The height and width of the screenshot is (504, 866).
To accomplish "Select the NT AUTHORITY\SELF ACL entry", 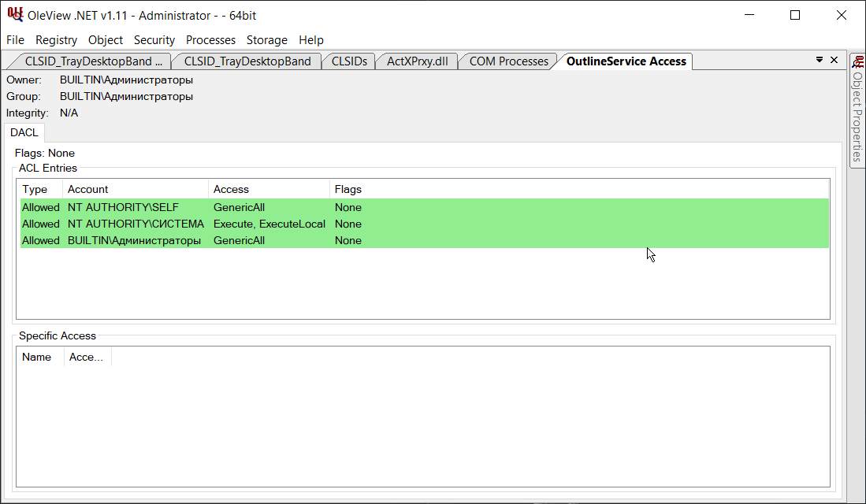I will click(424, 207).
